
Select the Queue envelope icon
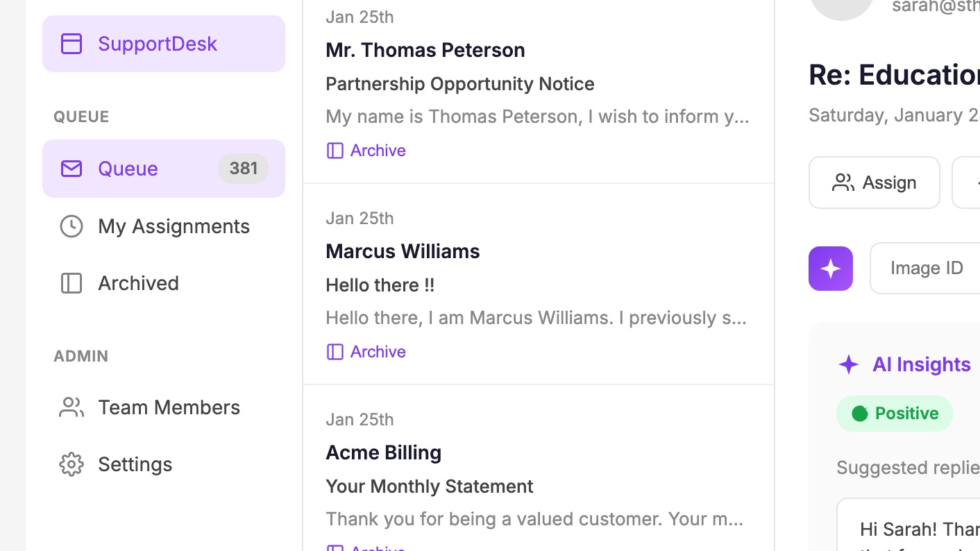point(71,168)
